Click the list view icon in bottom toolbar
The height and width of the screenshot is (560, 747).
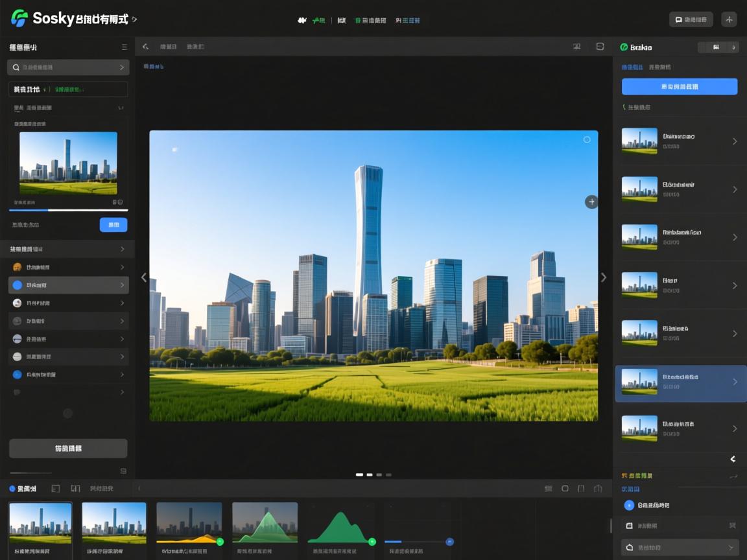(x=549, y=489)
